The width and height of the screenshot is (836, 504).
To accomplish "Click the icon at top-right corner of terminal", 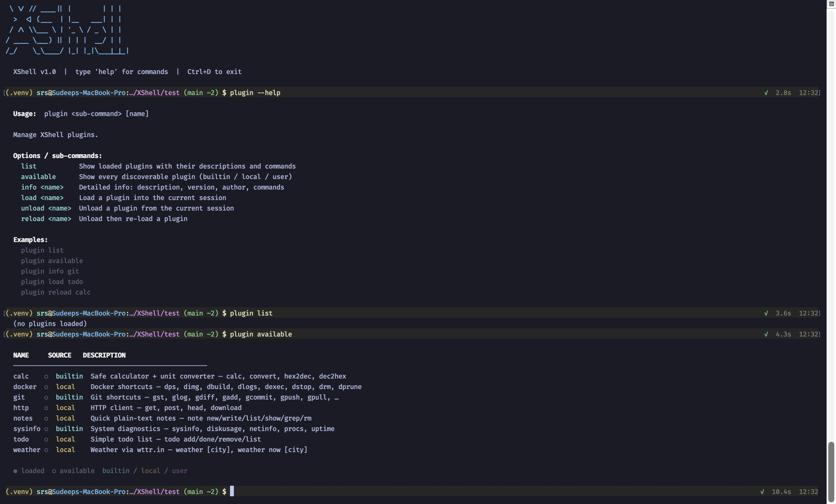I will coord(831,4).
